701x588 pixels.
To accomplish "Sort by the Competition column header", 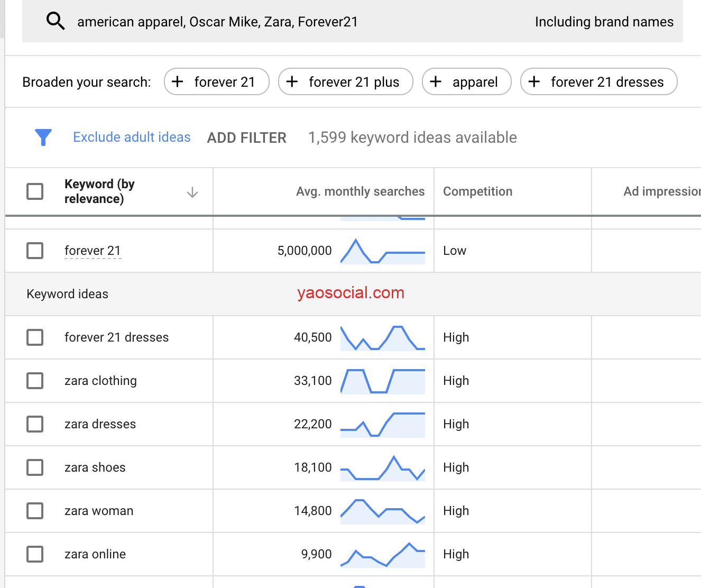I will [477, 191].
